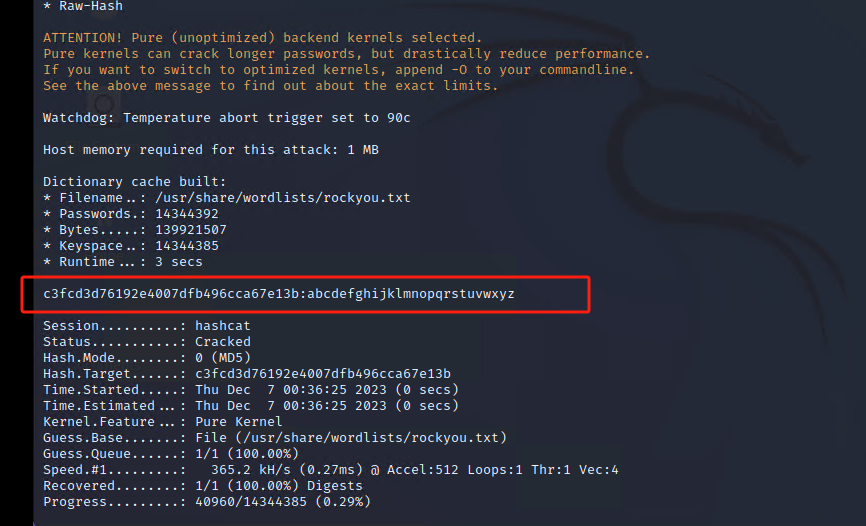Click the Session hashcat line
Image resolution: width=866 pixels, height=526 pixels.
point(146,326)
